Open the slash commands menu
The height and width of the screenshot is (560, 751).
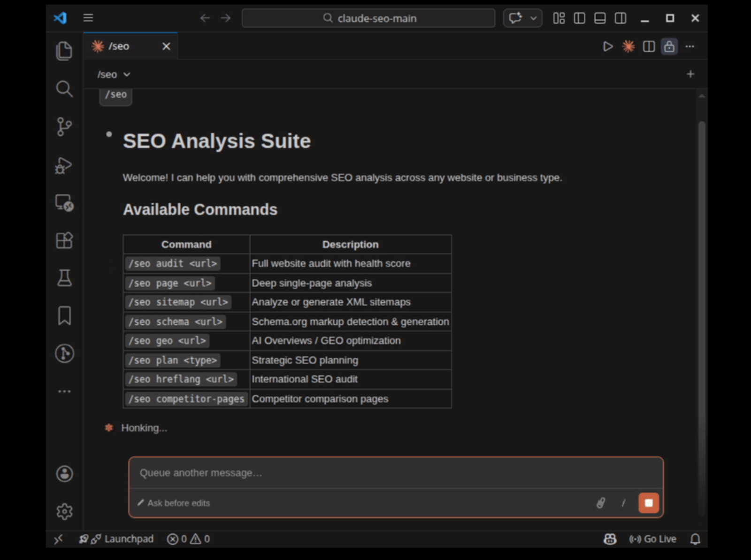tap(623, 503)
